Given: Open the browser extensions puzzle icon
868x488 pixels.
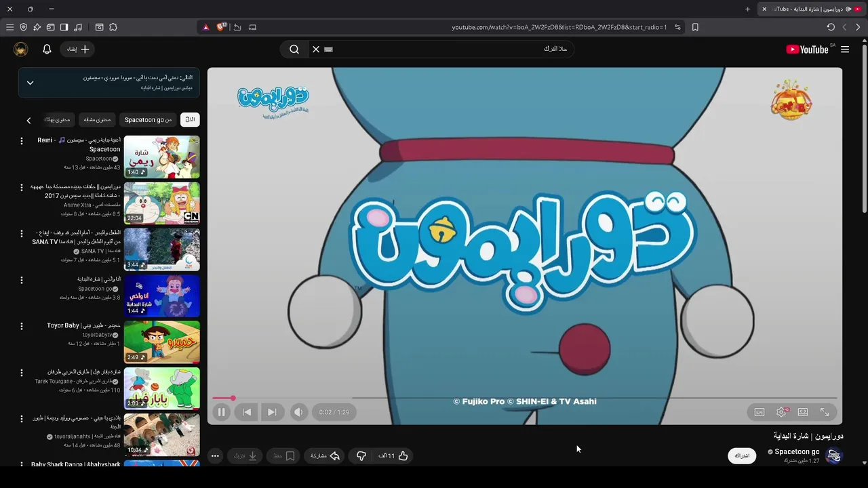Looking at the screenshot, I should point(113,27).
